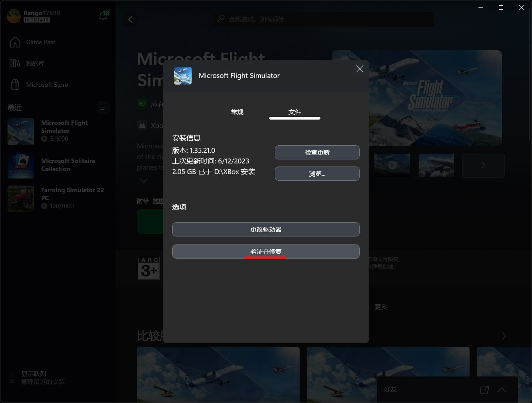Open Farming Simulator 22 PC from recent list
This screenshot has width=532, height=403.
click(58, 198)
